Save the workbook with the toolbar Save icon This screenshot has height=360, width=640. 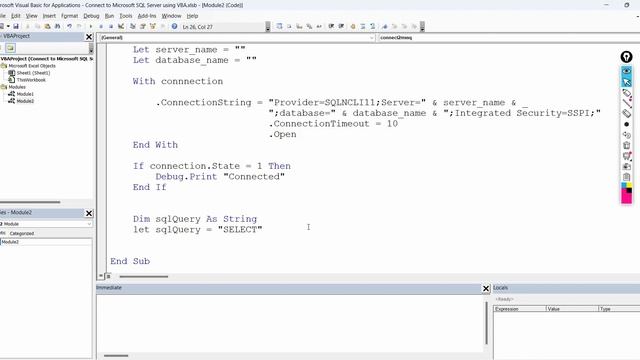click(16, 26)
